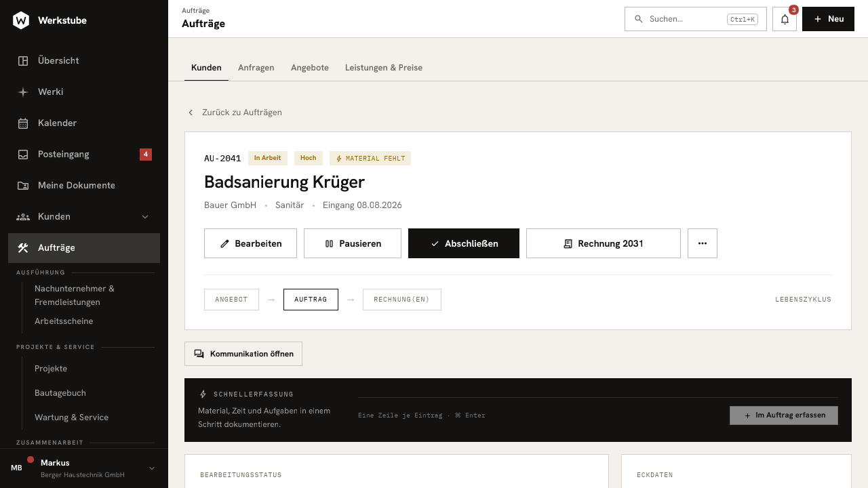
Task: Select the Rechnung(en) lifecycle step
Action: 402,300
